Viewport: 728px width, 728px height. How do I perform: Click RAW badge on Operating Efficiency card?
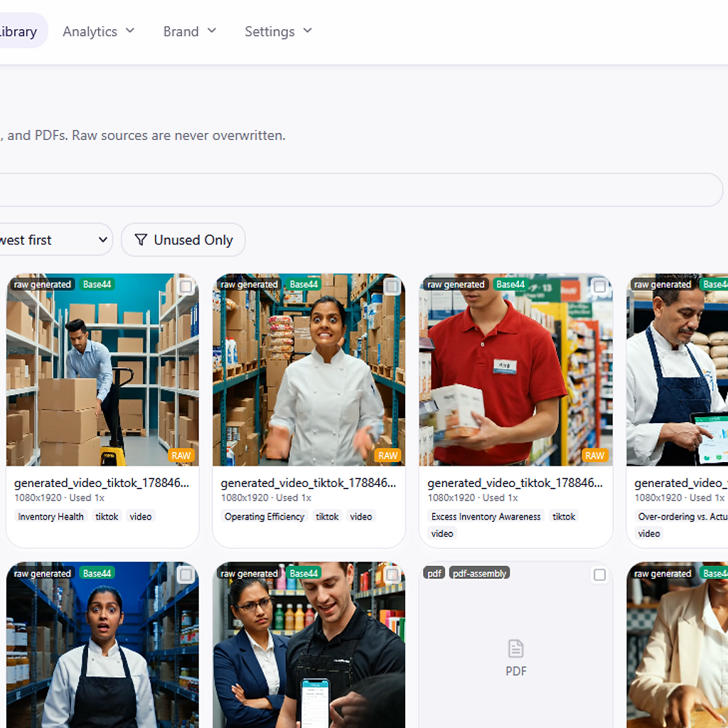387,456
